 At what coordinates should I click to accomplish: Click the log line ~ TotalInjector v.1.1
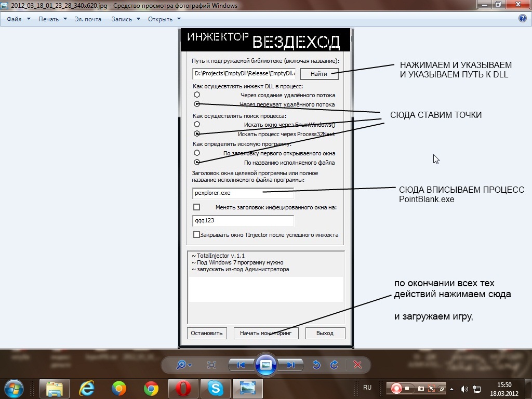[218, 256]
